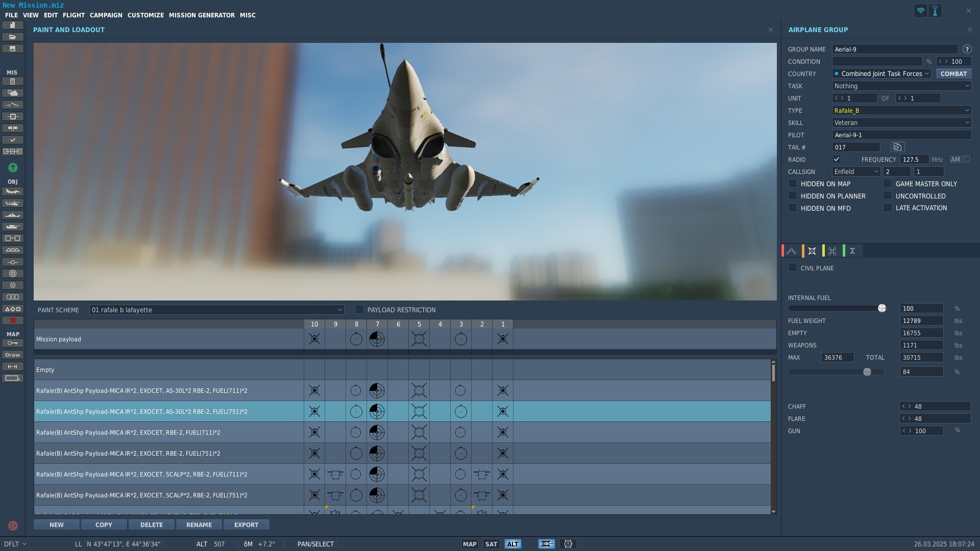The height and width of the screenshot is (551, 980).
Task: Click the COMBAT button next to country
Action: click(x=953, y=73)
